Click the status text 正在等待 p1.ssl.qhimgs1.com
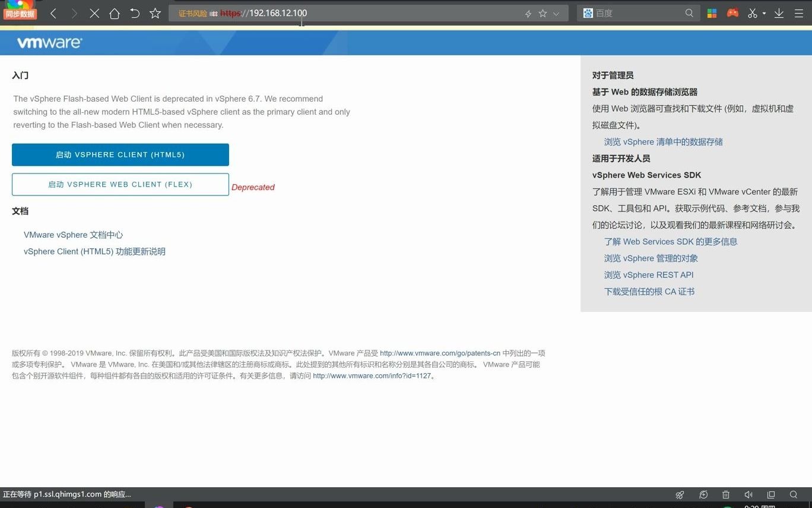 click(67, 494)
